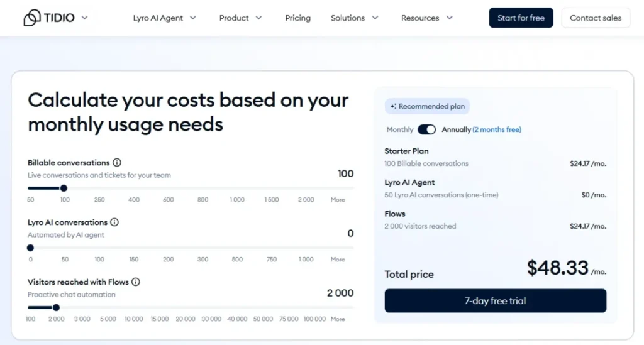Image resolution: width=644 pixels, height=345 pixels.
Task: Click the Start for free button
Action: (521, 18)
